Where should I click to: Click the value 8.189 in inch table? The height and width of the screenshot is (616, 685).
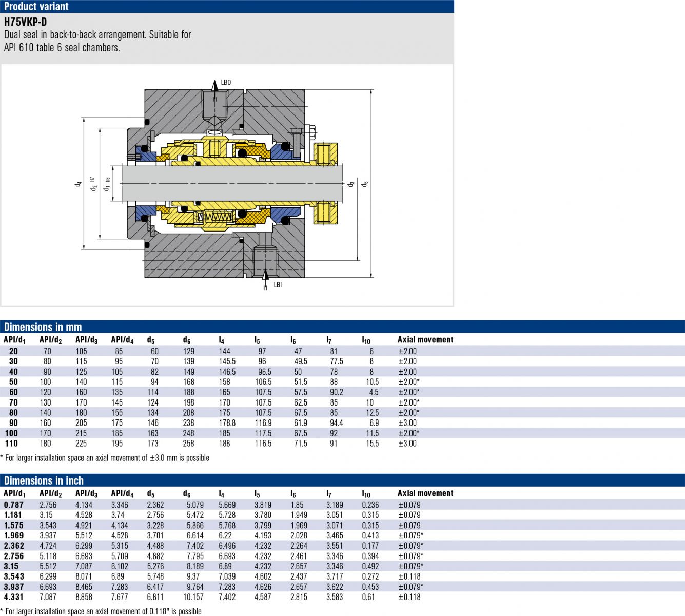195,566
